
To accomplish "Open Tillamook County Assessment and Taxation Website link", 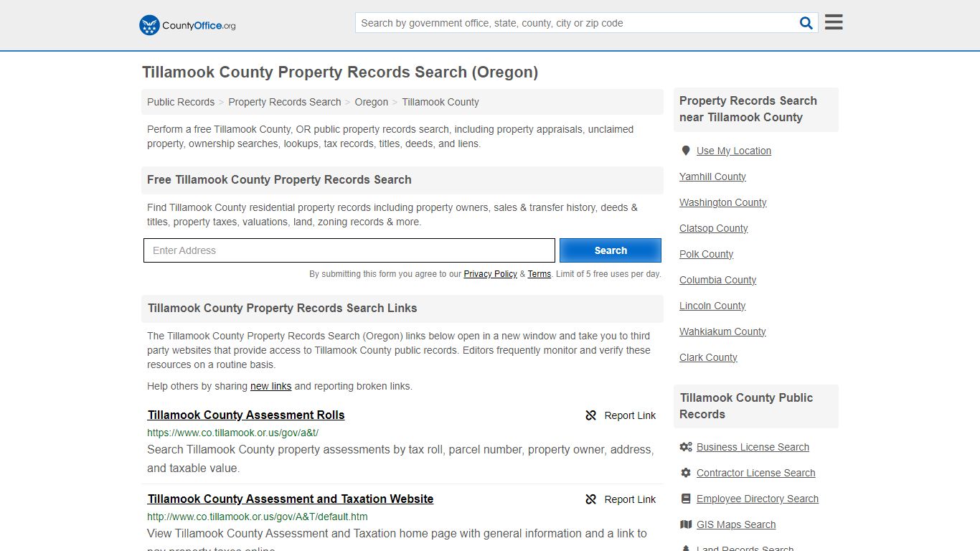I will [x=291, y=499].
